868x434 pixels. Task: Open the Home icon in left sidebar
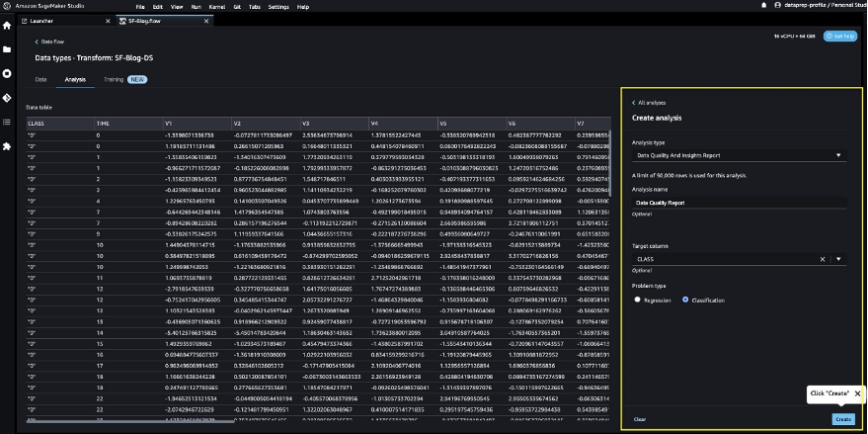click(x=7, y=26)
